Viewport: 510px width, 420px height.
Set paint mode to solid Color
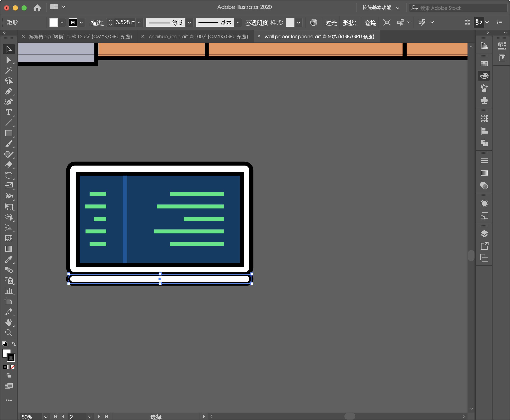pos(5,367)
